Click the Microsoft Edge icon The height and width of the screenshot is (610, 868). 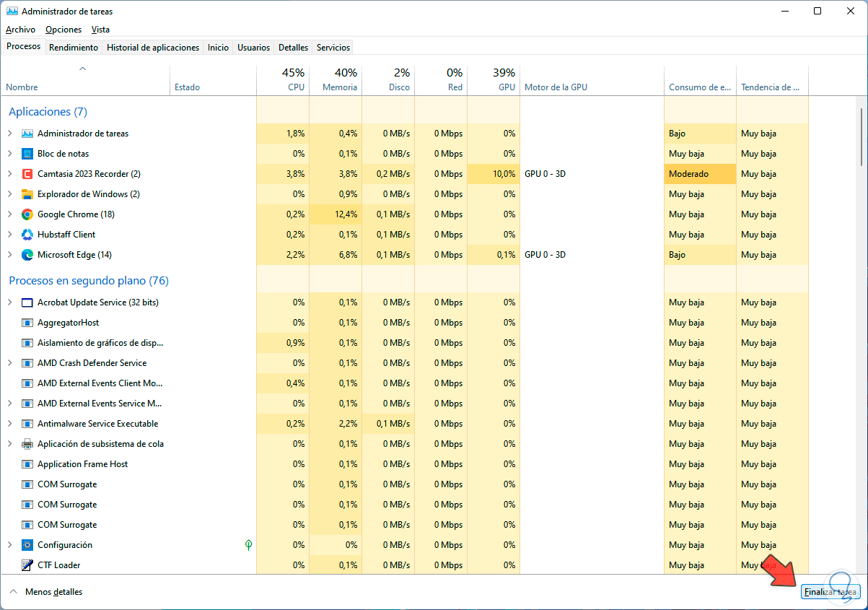[27, 255]
